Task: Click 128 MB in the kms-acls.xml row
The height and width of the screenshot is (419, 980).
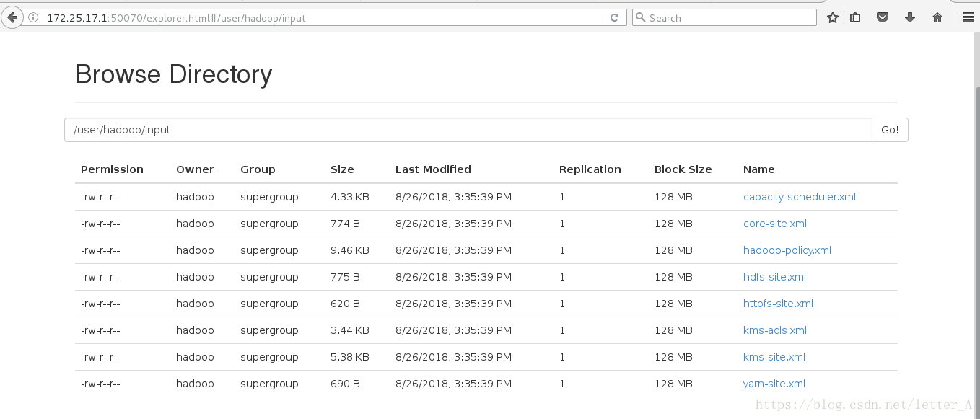Action: 673,330
